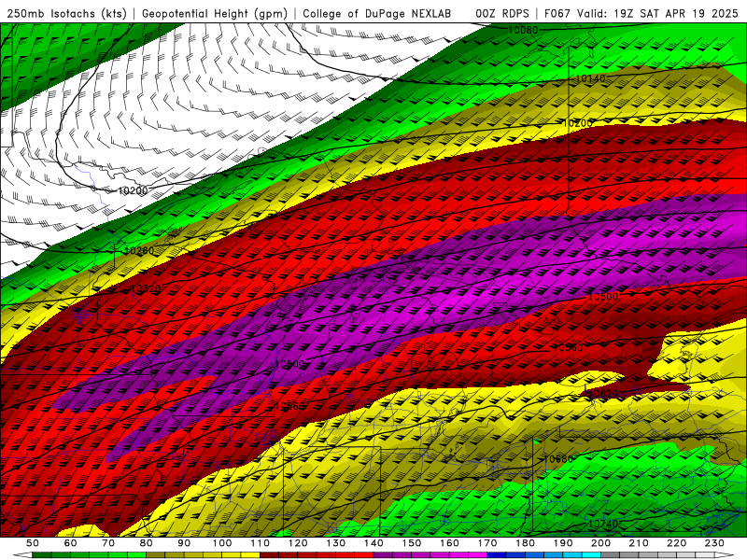
Task: Click the 210 value on the color scale
Action: click(639, 543)
